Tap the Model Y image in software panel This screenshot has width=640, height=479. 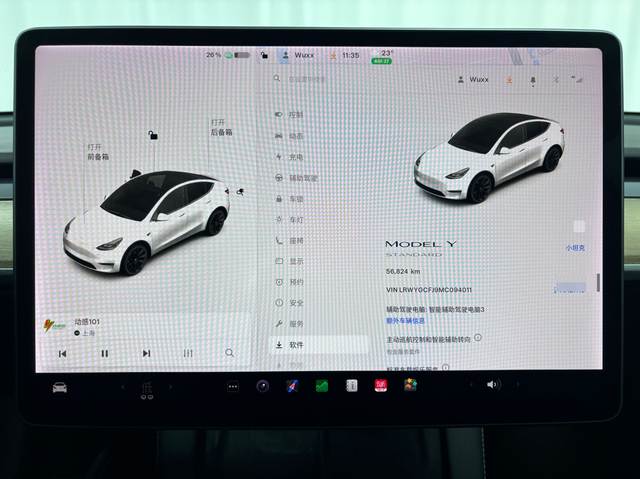[489, 157]
